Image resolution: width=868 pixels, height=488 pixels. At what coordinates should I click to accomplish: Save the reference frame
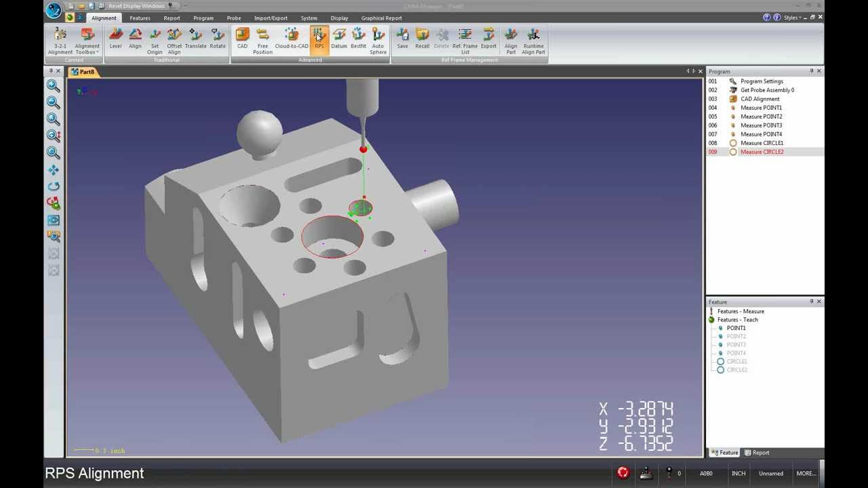click(402, 39)
